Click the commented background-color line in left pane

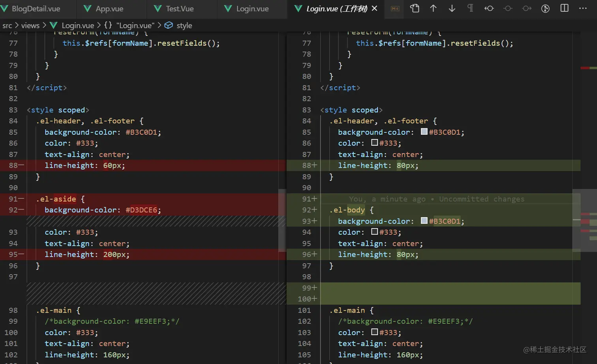point(112,321)
